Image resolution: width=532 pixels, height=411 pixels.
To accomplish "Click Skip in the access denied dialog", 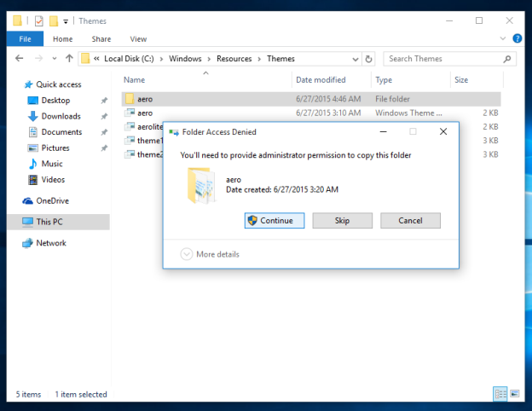I will click(343, 221).
